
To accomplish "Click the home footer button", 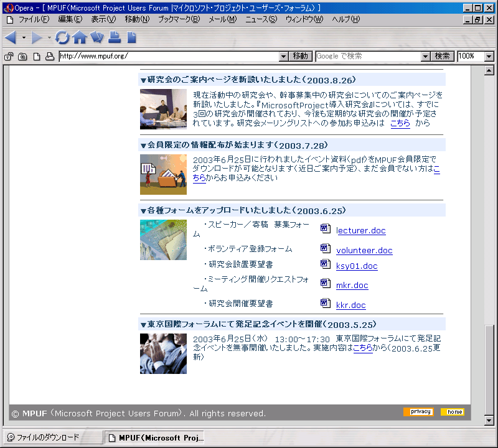I will [x=453, y=412].
